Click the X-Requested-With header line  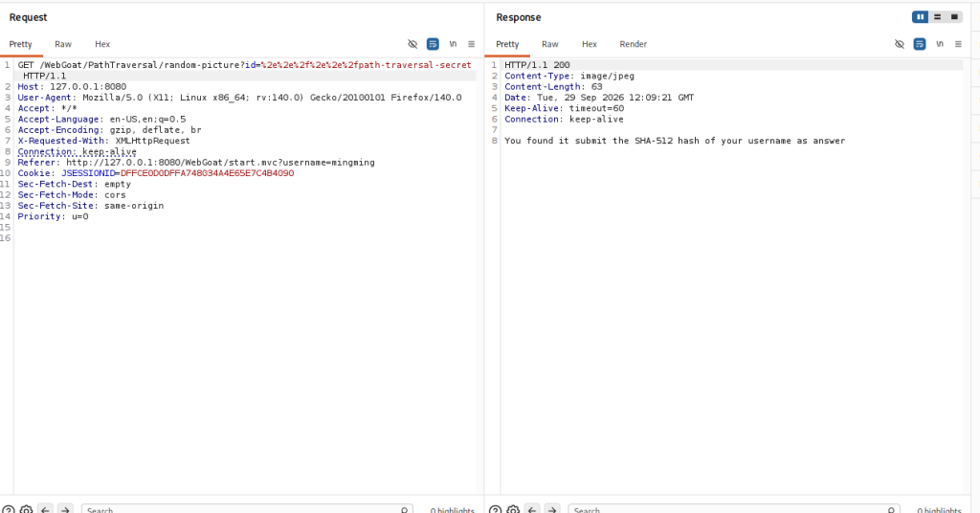tap(103, 141)
